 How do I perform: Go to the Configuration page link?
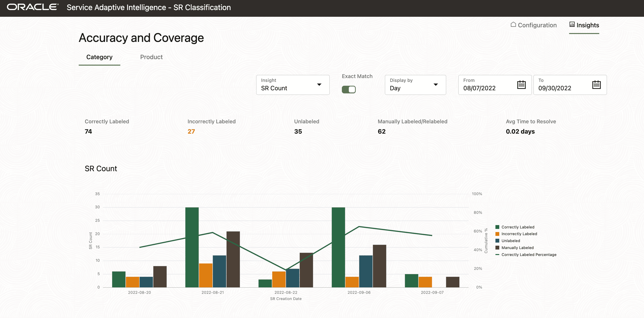coord(537,25)
